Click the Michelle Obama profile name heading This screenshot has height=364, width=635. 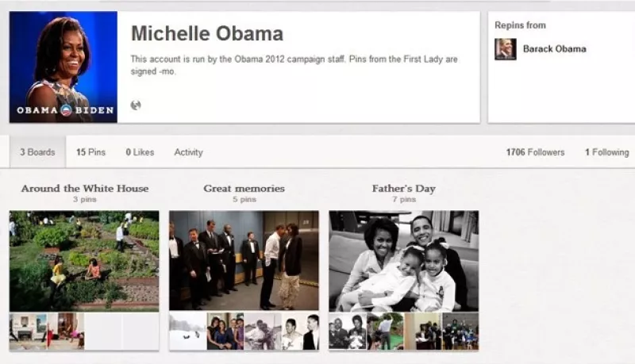pos(206,34)
